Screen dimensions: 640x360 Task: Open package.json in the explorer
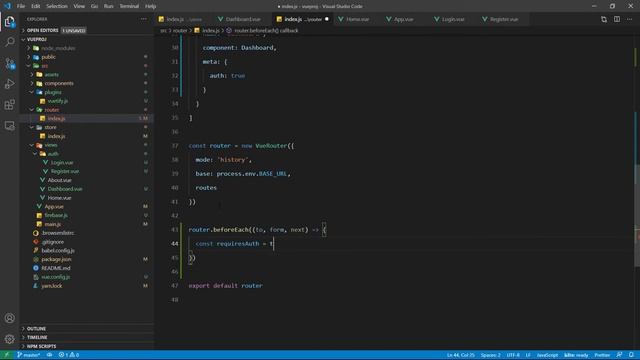click(56, 259)
